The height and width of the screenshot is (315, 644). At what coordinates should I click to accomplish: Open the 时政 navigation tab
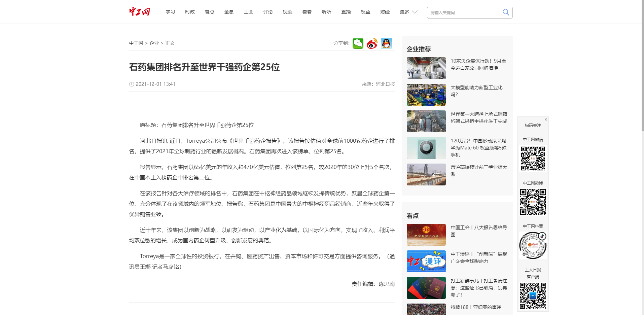click(x=190, y=12)
